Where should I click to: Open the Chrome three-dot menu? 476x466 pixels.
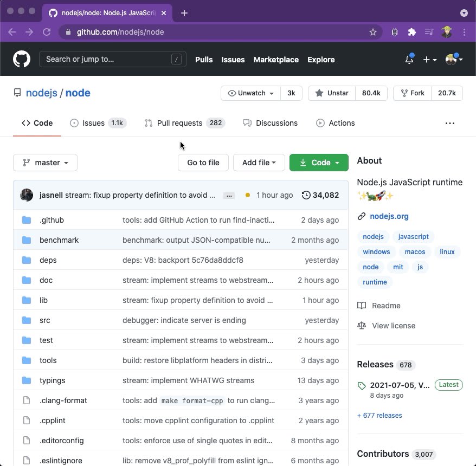click(x=464, y=32)
